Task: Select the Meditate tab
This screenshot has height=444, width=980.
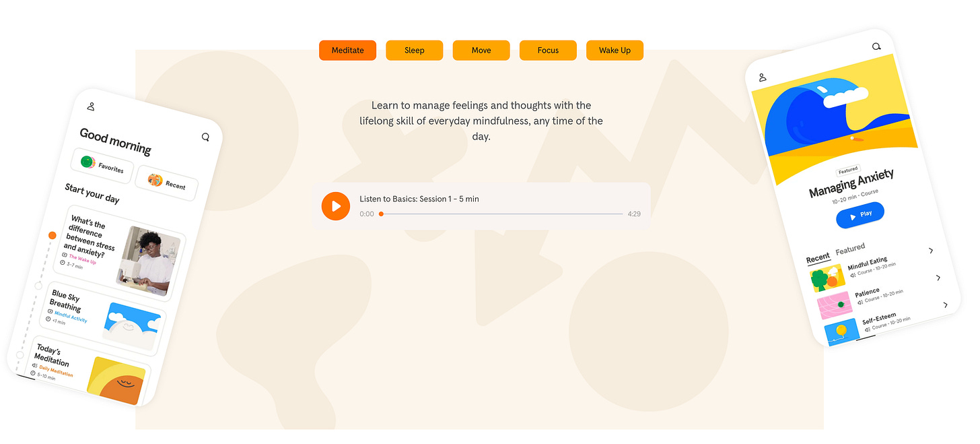Action: (x=348, y=51)
